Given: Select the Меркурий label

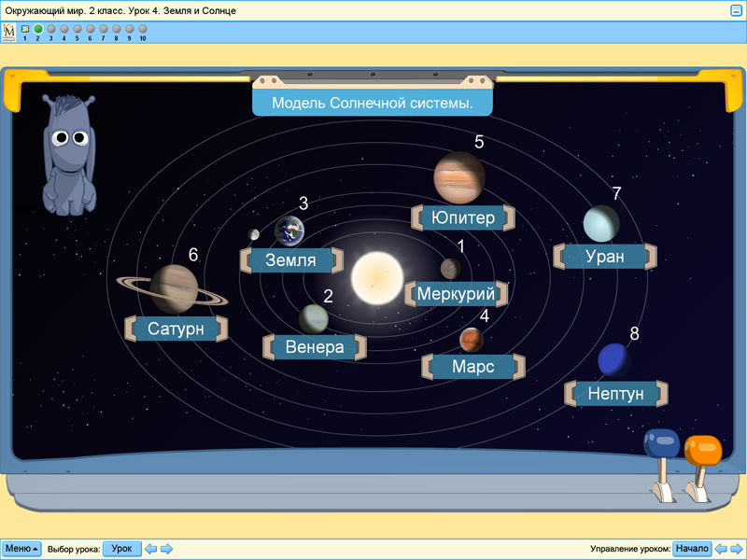Looking at the screenshot, I should (456, 294).
